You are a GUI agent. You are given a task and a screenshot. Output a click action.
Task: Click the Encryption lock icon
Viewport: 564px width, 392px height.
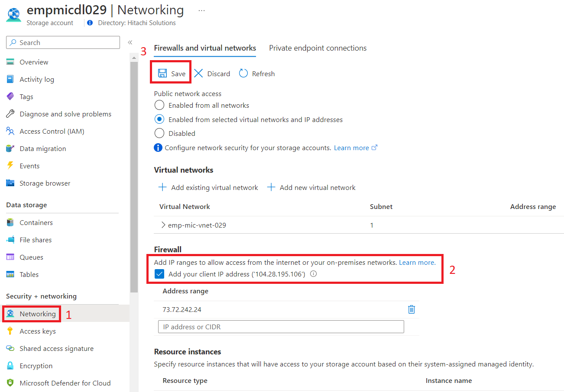(x=10, y=366)
